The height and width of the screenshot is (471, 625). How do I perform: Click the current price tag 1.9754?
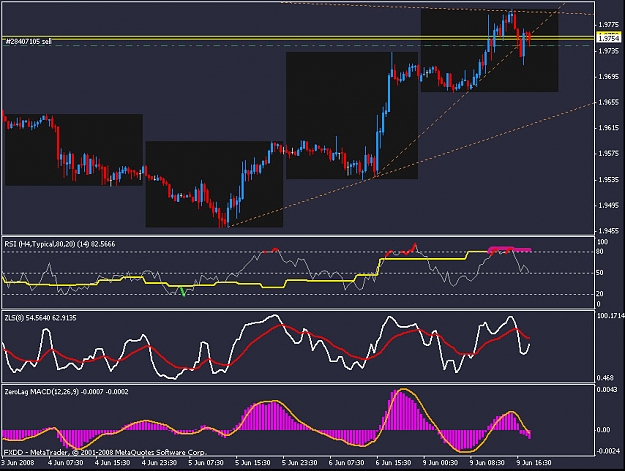[x=609, y=38]
